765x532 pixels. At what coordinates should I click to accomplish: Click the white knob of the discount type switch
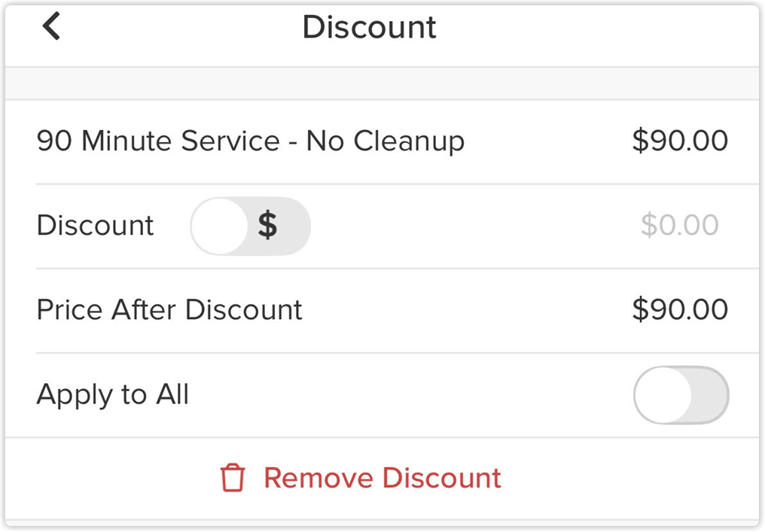point(220,226)
